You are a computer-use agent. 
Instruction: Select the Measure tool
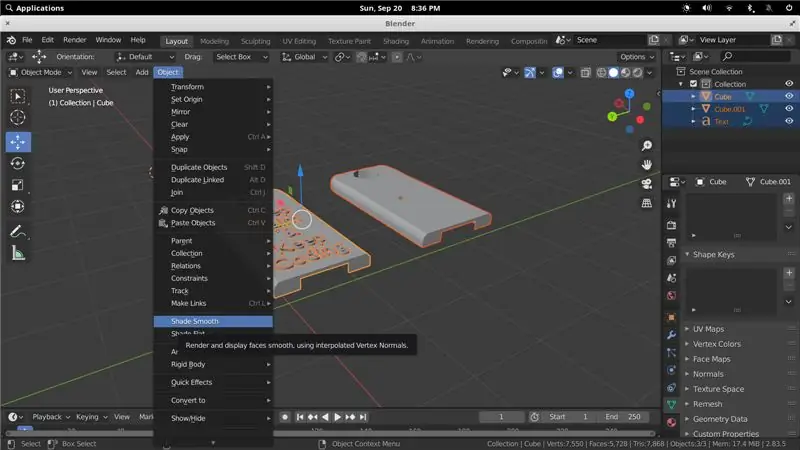click(18, 253)
